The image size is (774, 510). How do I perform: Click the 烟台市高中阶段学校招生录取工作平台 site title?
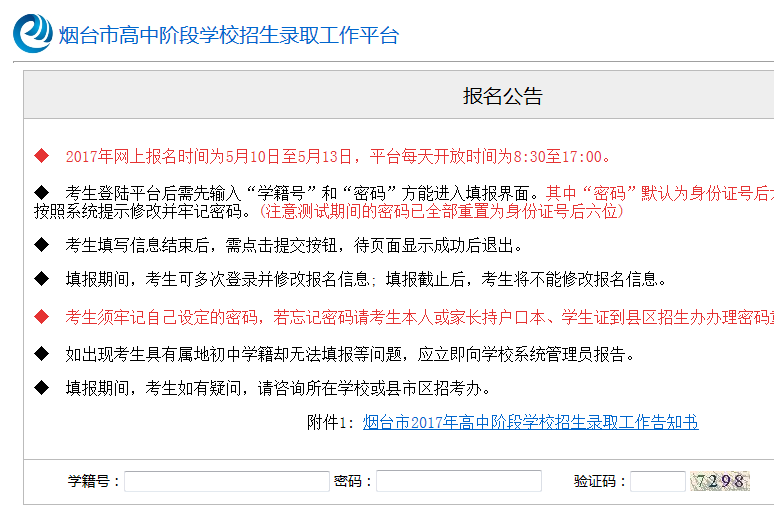pos(229,36)
